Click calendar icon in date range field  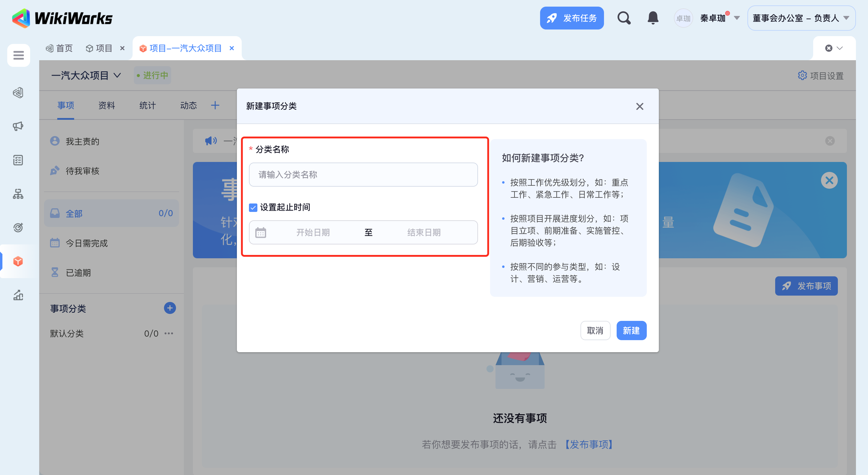260,232
